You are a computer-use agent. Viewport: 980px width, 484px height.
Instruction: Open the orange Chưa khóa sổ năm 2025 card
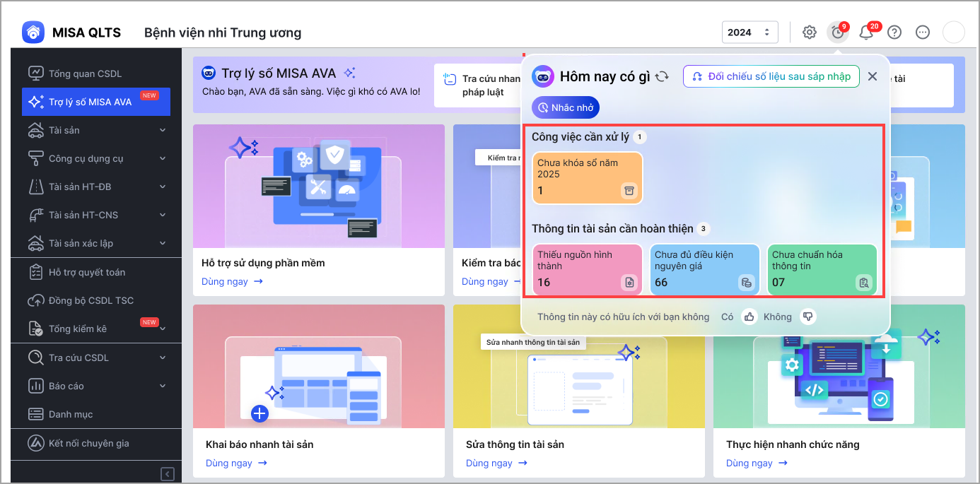(588, 178)
